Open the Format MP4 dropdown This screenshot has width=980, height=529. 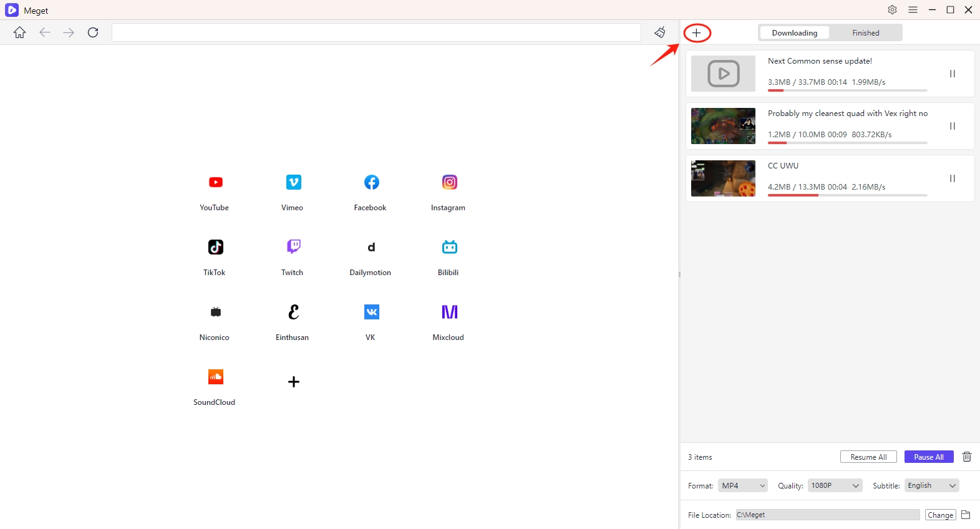[x=743, y=485]
